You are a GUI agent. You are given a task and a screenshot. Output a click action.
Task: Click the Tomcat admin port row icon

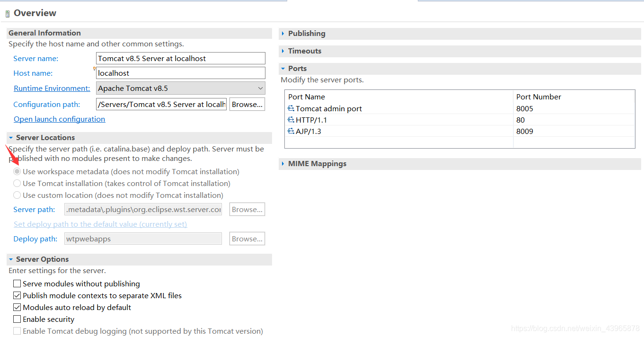[291, 108]
